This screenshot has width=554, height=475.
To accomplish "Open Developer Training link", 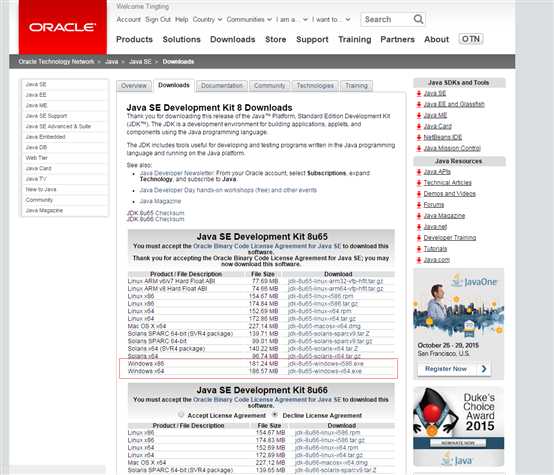I will (x=450, y=238).
